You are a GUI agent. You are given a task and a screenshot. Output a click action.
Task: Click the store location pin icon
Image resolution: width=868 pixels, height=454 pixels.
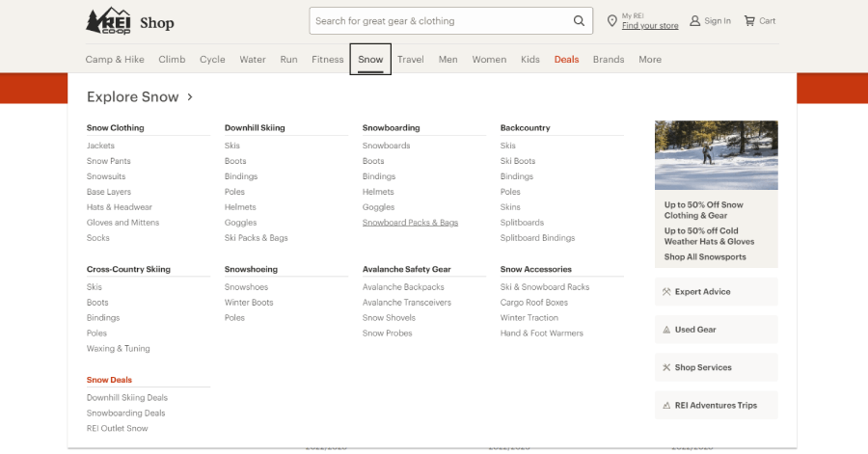[611, 21]
